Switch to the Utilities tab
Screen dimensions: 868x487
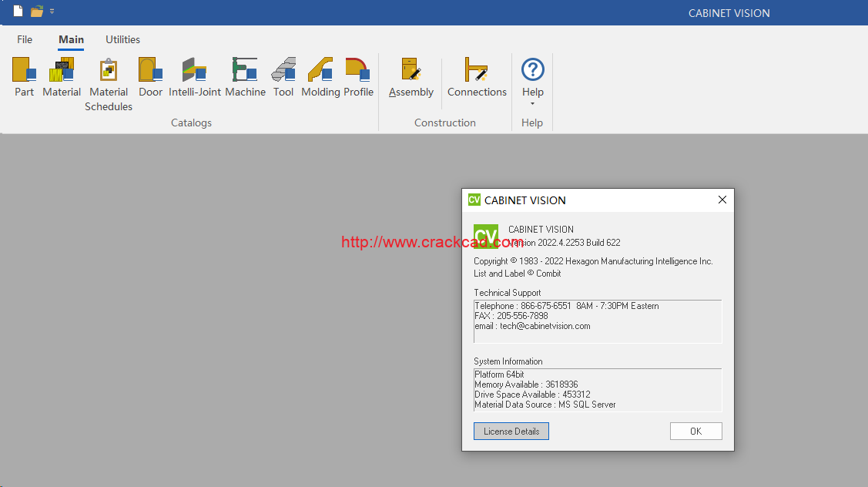(123, 39)
